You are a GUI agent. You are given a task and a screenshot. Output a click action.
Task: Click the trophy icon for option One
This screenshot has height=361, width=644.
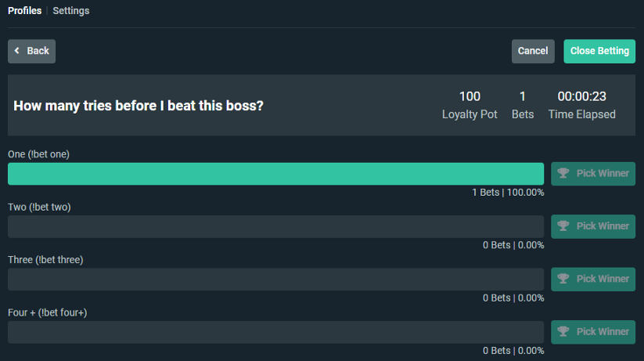tap(563, 174)
